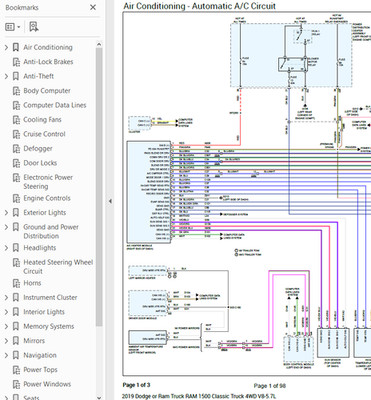Expand the Memory Systems bookmark
The image size is (371, 400).
coord(6,326)
